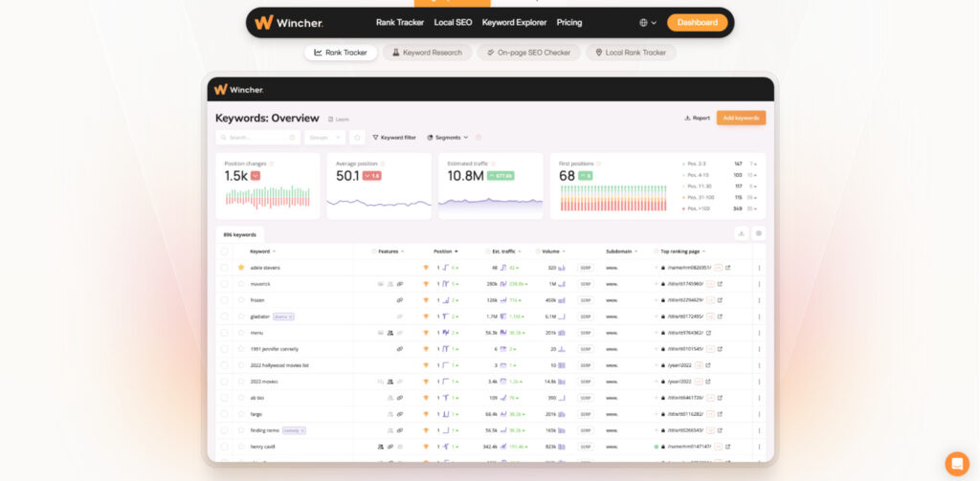The height and width of the screenshot is (481, 980).
Task: Click the SERP button for 2022 movies
Action: pos(586,382)
